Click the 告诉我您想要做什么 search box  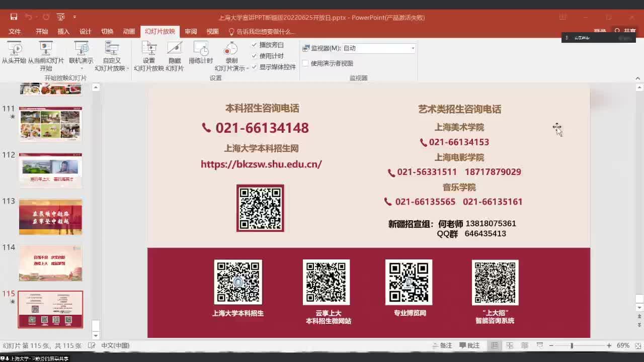[x=262, y=31]
